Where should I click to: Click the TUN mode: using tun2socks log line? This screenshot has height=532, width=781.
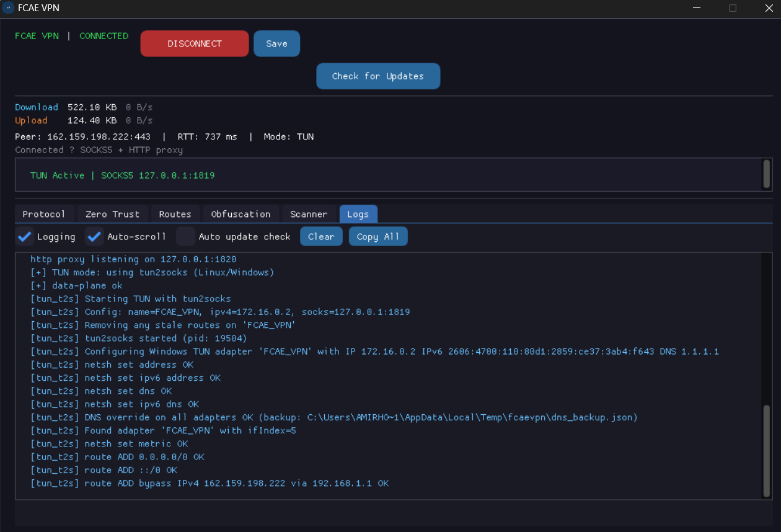152,272
